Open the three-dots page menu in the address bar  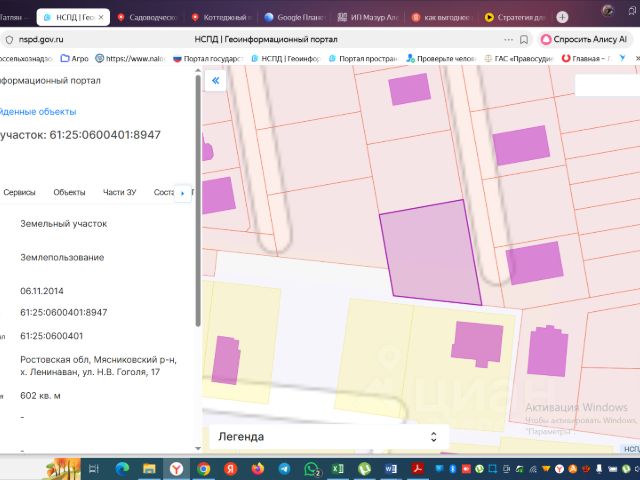pos(509,40)
